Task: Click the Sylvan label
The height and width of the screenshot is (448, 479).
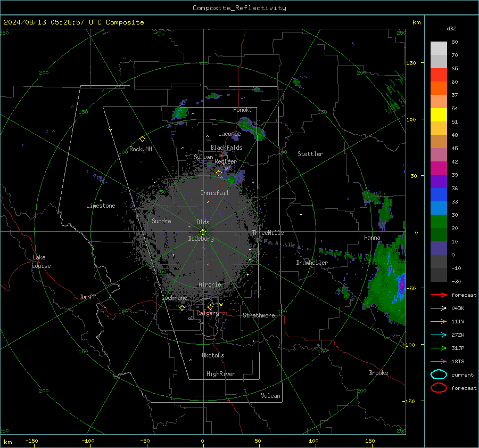Action: [x=203, y=157]
